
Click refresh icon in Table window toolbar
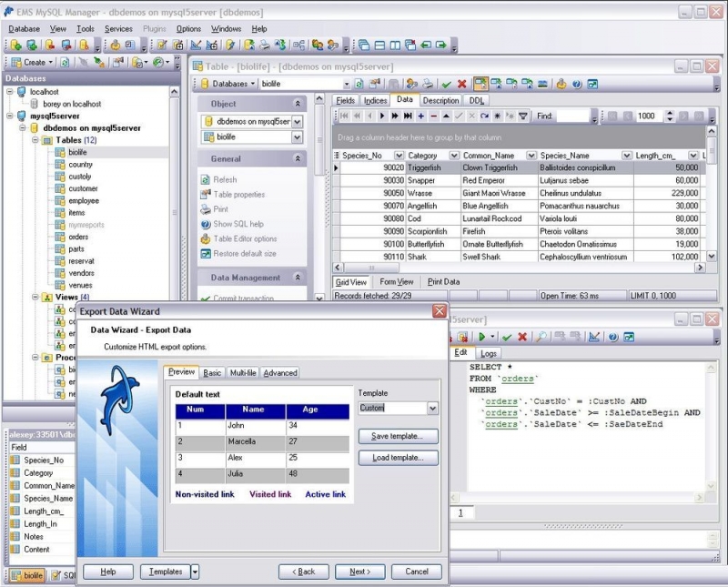tap(359, 84)
